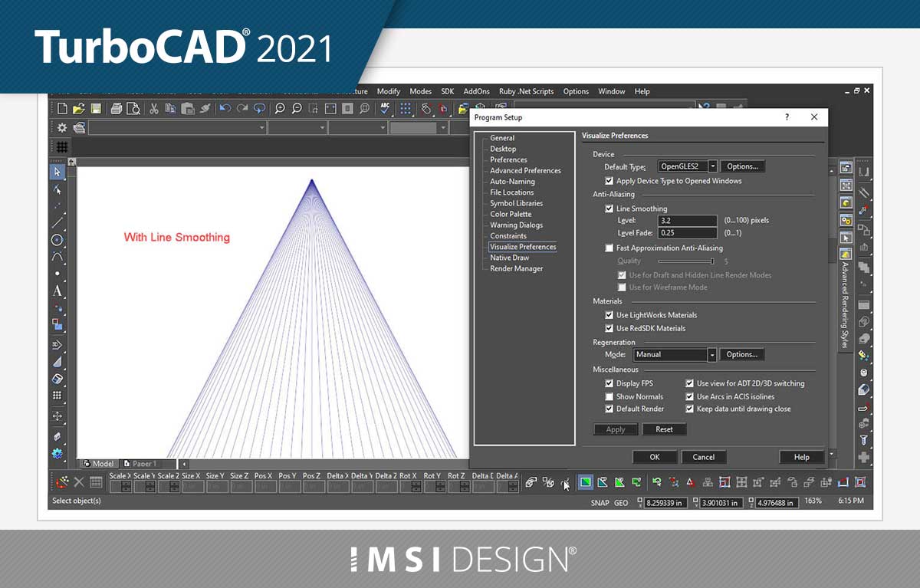The height and width of the screenshot is (588, 920).
Task: Select Render Manager in setup list
Action: click(x=516, y=269)
